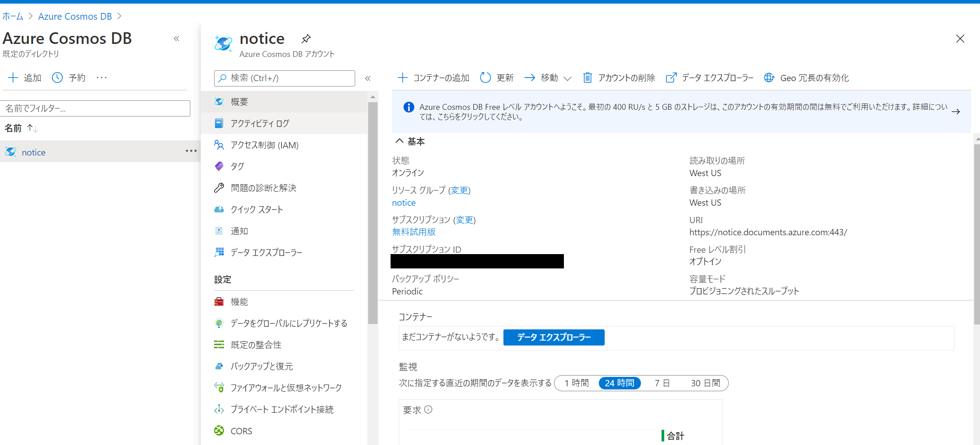Click the blue データ エクスプローラー button
The width and height of the screenshot is (980, 445).
554,337
